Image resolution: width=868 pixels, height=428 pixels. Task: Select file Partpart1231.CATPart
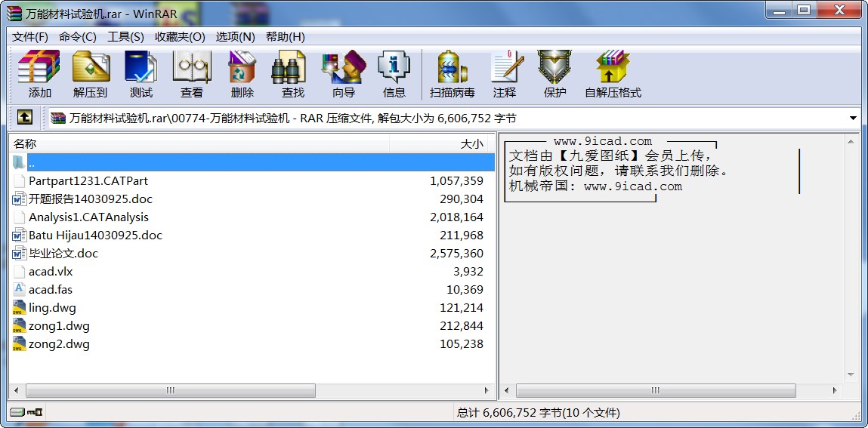[x=88, y=181]
